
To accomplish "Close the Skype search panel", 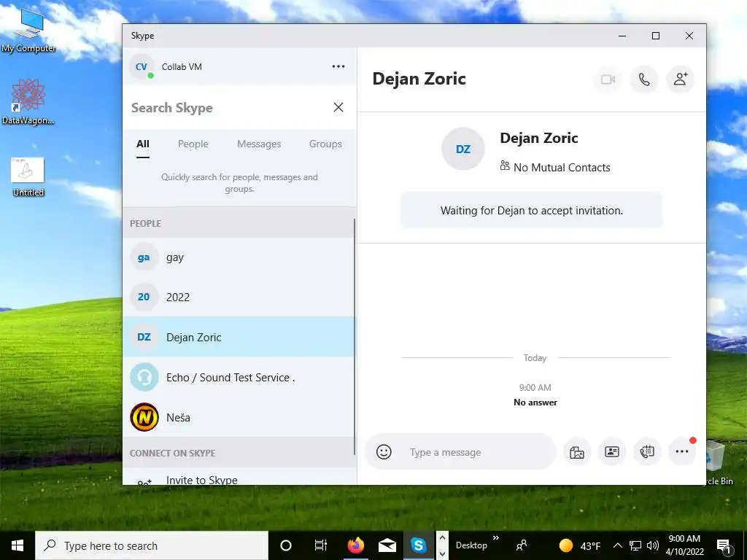I will pos(338,108).
